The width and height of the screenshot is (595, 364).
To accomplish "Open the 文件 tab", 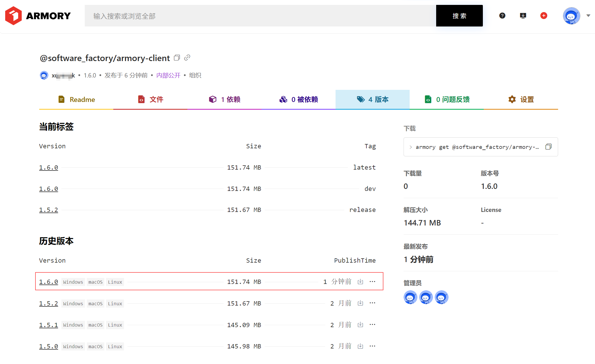I will point(150,100).
